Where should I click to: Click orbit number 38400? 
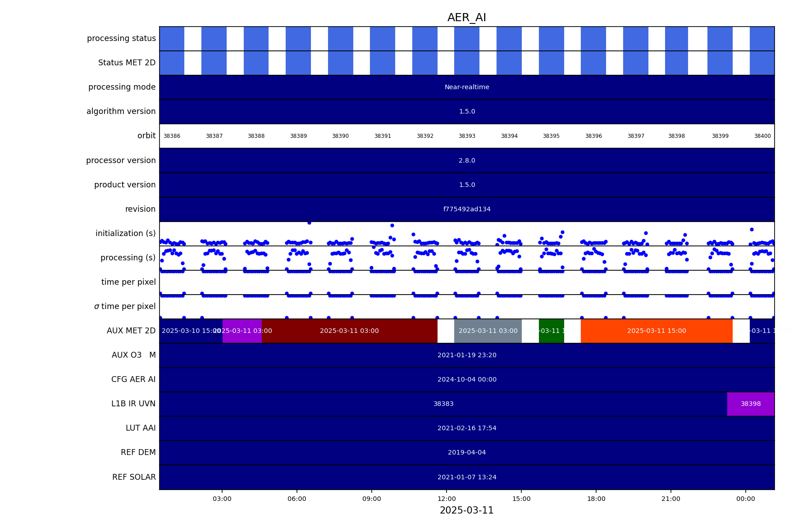click(x=762, y=136)
